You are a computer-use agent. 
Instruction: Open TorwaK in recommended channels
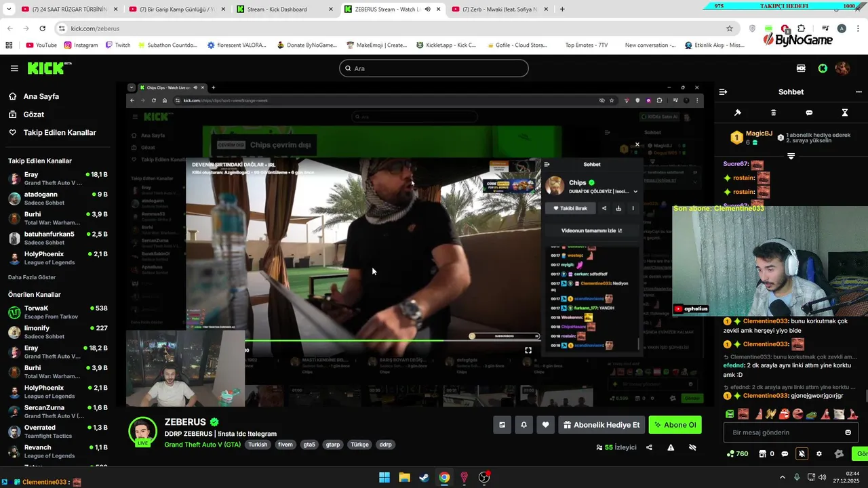coord(58,312)
